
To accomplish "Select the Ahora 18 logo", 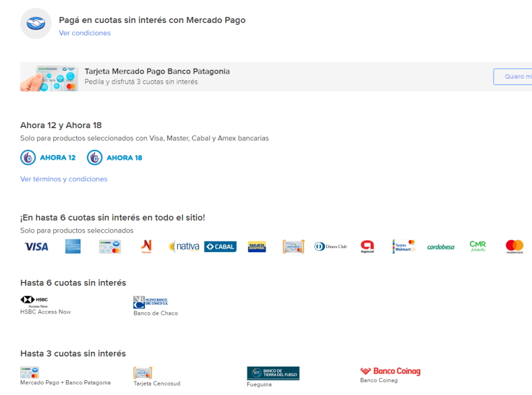I will (115, 158).
